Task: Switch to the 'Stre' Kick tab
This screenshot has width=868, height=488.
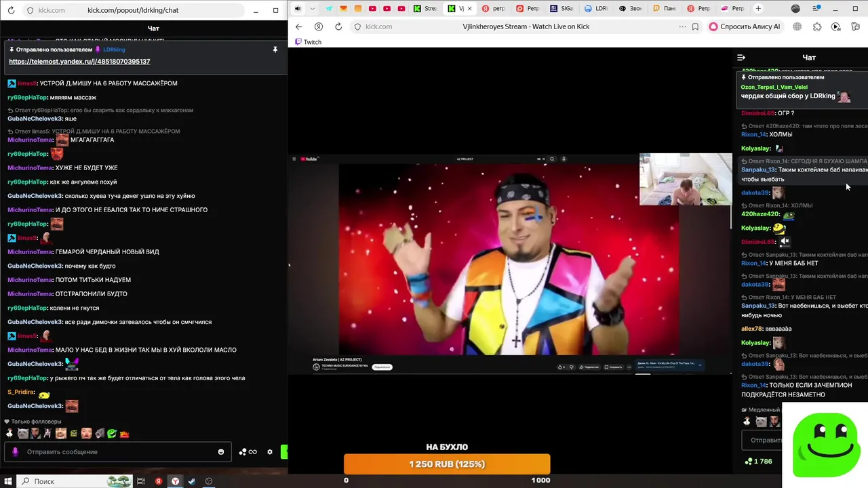Action: [x=425, y=9]
